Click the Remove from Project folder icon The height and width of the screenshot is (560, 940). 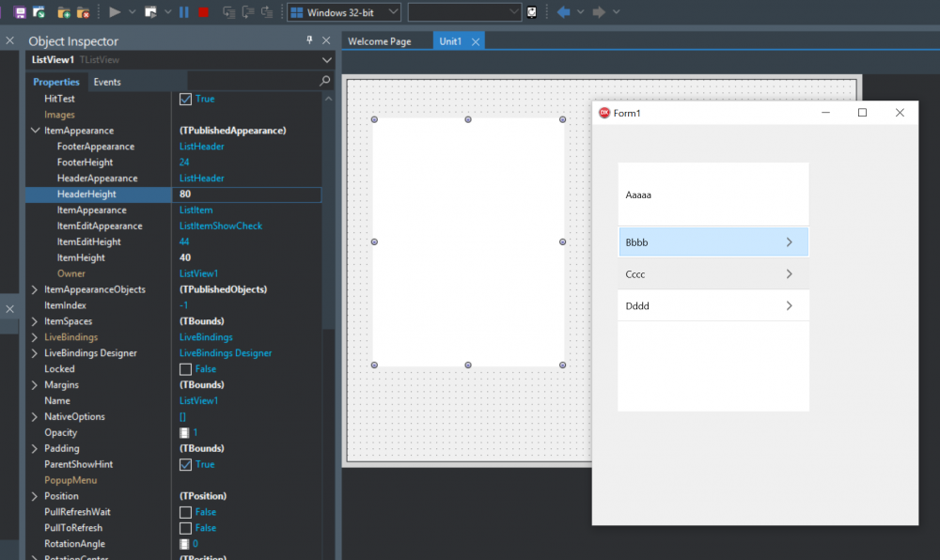pos(84,12)
